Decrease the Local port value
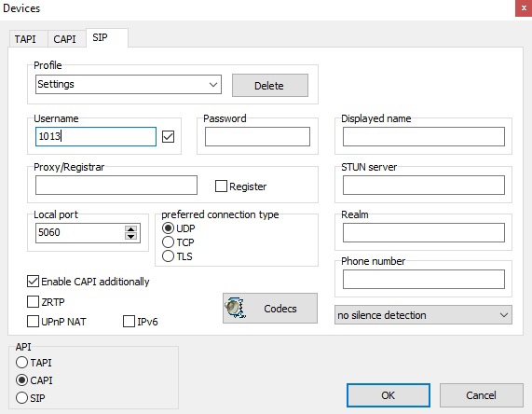 coord(131,237)
